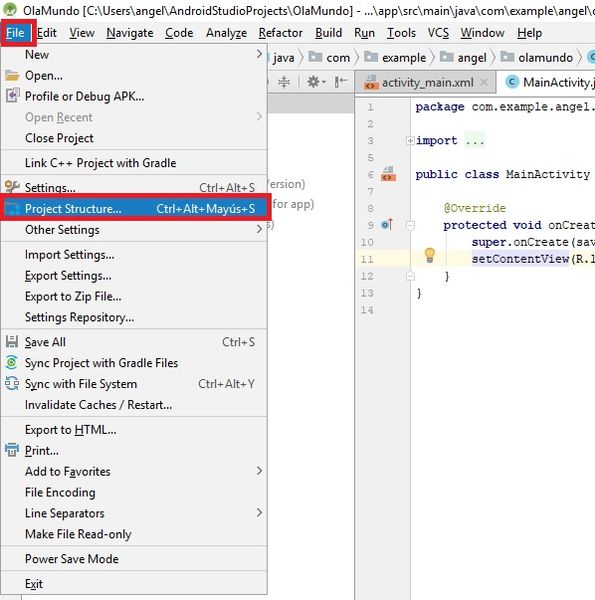Choose Open... from File menu

click(x=134, y=76)
